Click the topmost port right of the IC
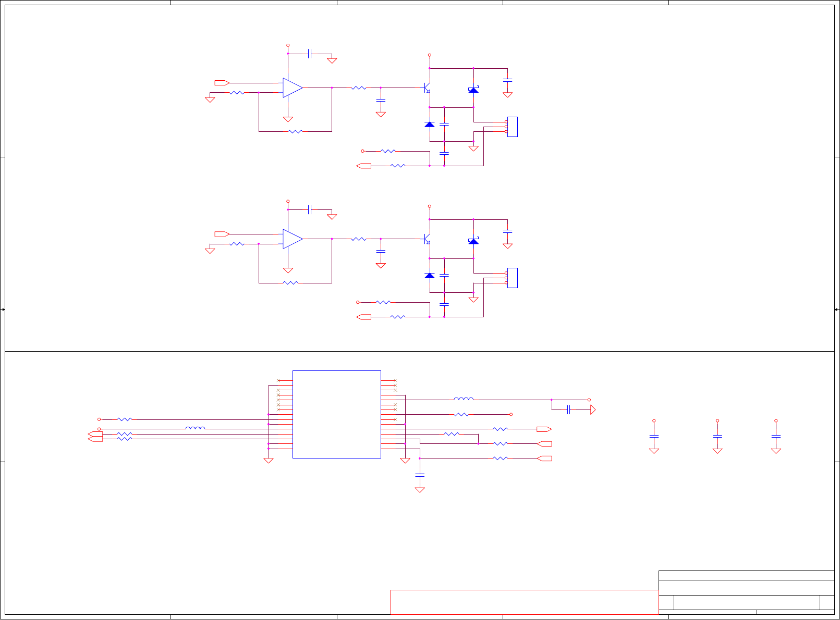This screenshot has width=840, height=620. 544,429
